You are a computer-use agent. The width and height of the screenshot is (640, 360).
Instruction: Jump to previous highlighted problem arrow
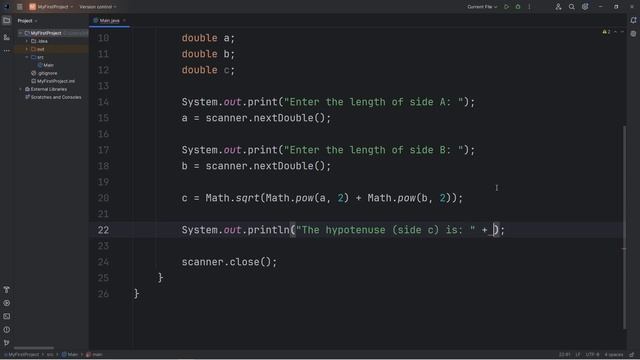pos(616,32)
